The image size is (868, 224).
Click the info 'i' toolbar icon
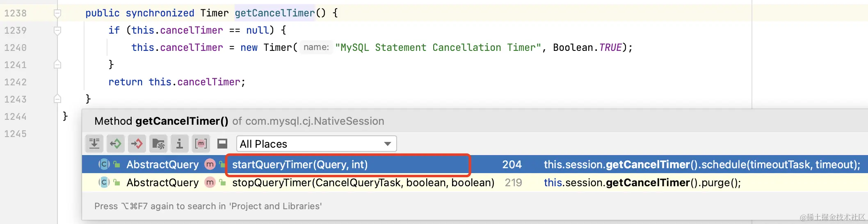coord(180,144)
